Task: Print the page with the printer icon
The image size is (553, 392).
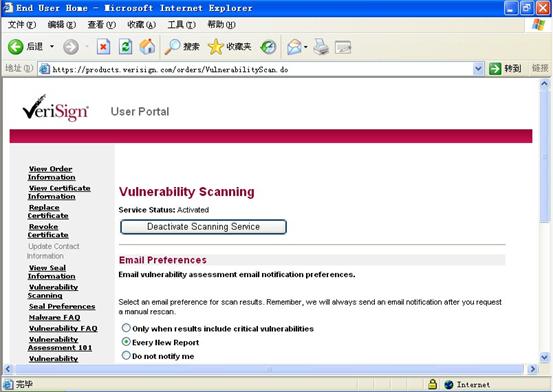Action: coord(321,47)
